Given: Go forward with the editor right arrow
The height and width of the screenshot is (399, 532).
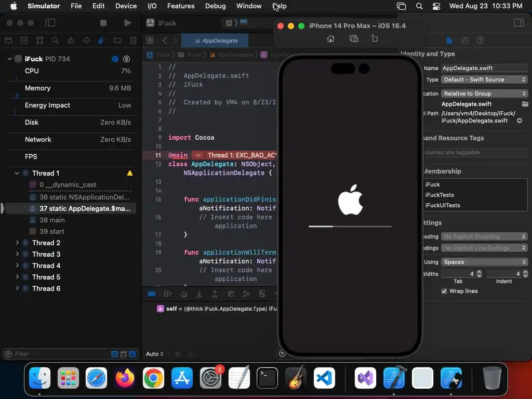Looking at the screenshot, I should (175, 41).
